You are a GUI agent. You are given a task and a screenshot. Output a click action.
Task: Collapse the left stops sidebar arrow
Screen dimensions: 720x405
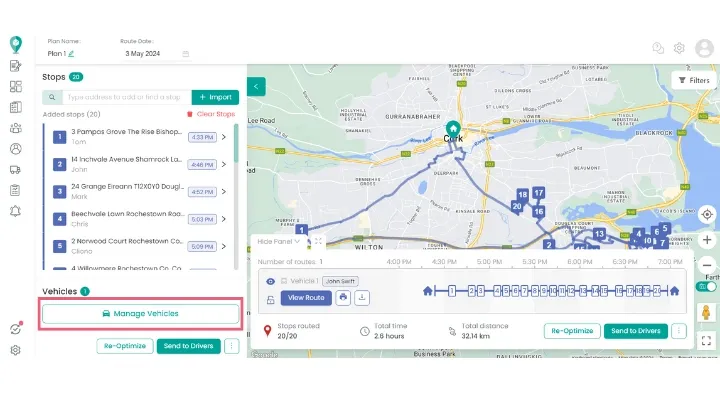[256, 87]
